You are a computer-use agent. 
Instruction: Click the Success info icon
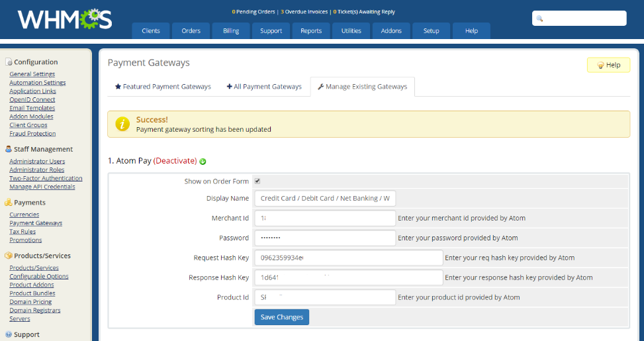(122, 124)
